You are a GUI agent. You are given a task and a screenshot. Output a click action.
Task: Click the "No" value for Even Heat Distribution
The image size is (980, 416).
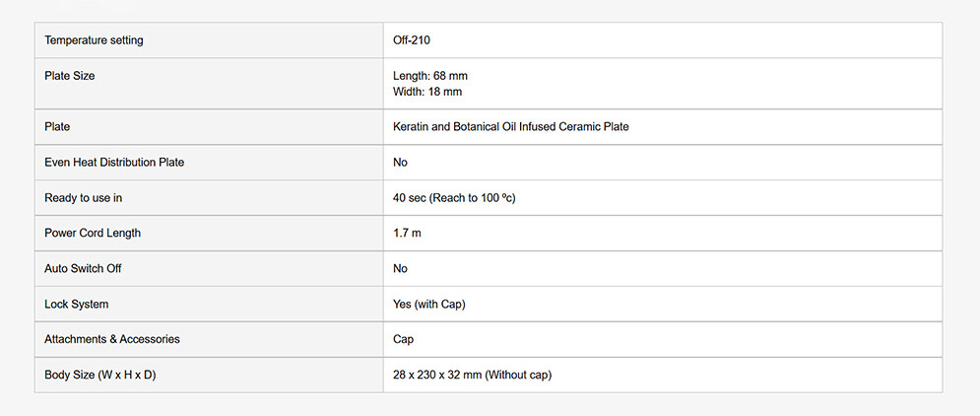(400, 163)
